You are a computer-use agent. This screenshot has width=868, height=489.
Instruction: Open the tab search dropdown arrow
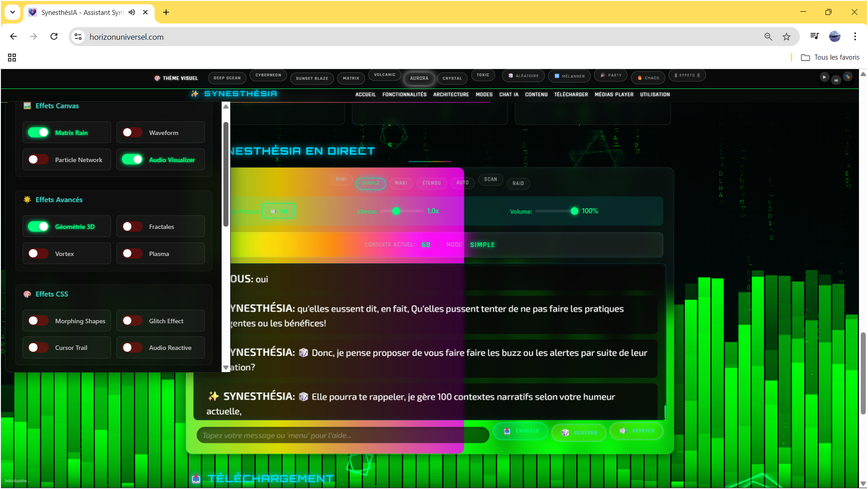[x=12, y=12]
